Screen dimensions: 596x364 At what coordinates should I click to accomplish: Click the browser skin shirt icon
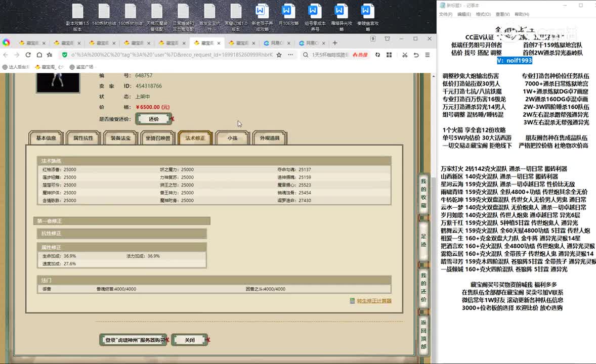[388, 39]
